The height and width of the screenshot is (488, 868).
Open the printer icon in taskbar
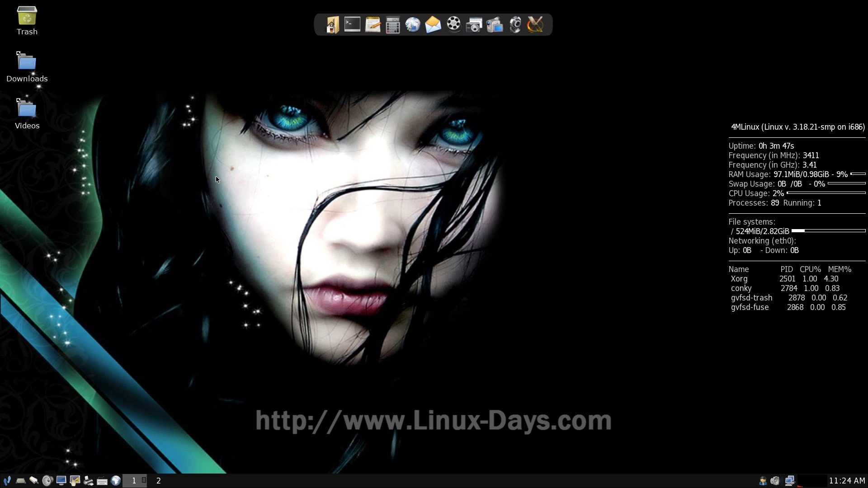coord(88,481)
